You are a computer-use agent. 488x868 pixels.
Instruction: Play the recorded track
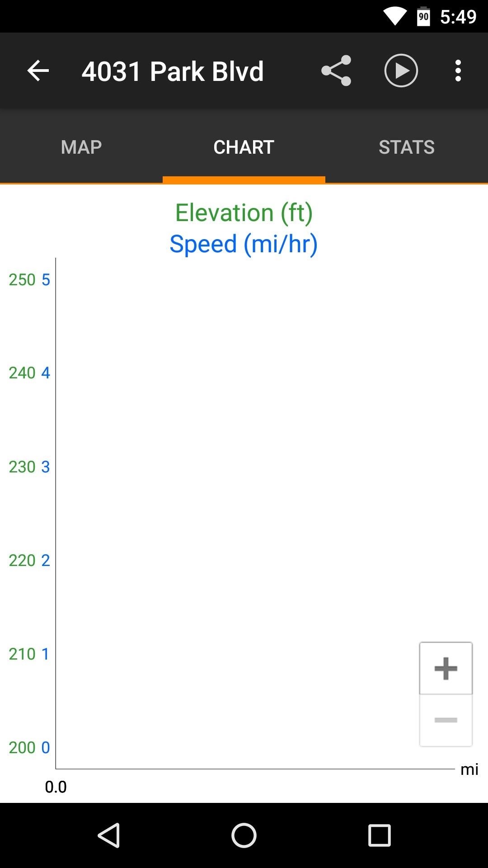tap(401, 71)
